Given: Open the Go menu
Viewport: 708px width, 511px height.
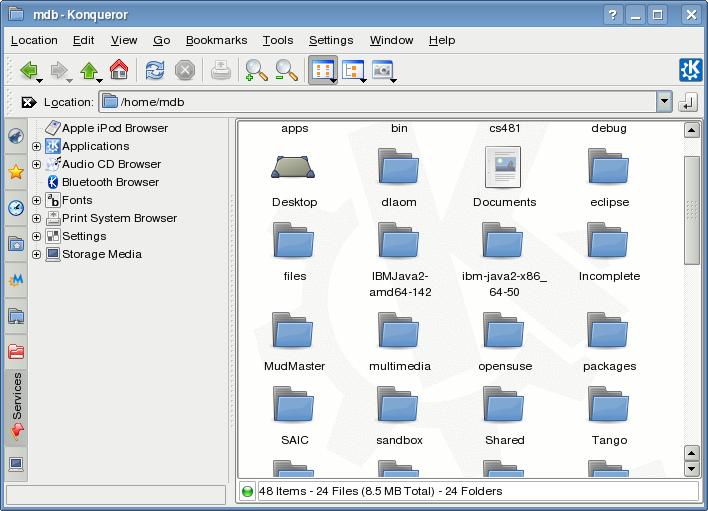Looking at the screenshot, I should [162, 40].
